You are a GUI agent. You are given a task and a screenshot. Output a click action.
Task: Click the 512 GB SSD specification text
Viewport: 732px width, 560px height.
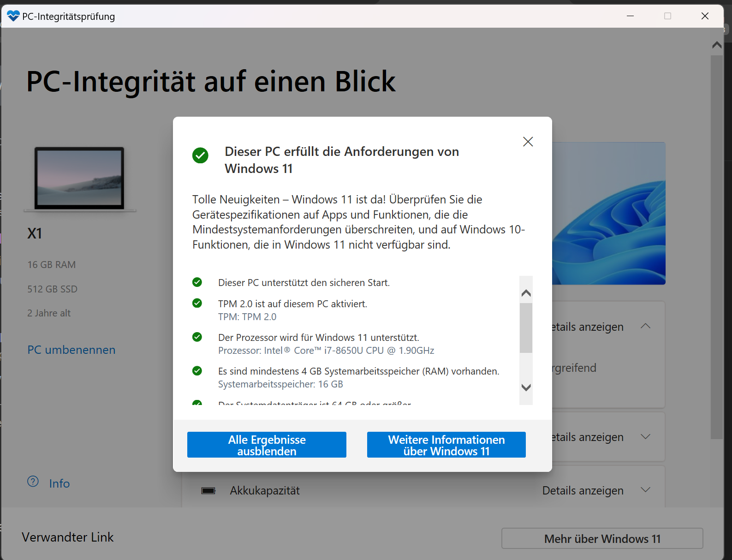click(53, 289)
